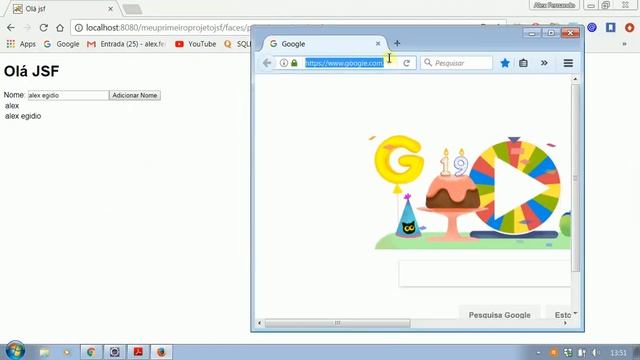Reload the page in Firefox
This screenshot has width=640, height=360.
(407, 63)
